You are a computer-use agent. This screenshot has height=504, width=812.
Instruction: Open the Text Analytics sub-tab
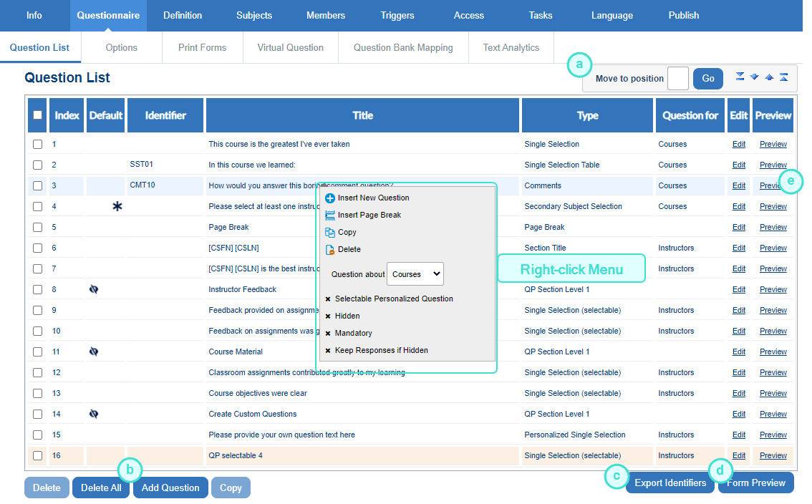[x=511, y=48]
